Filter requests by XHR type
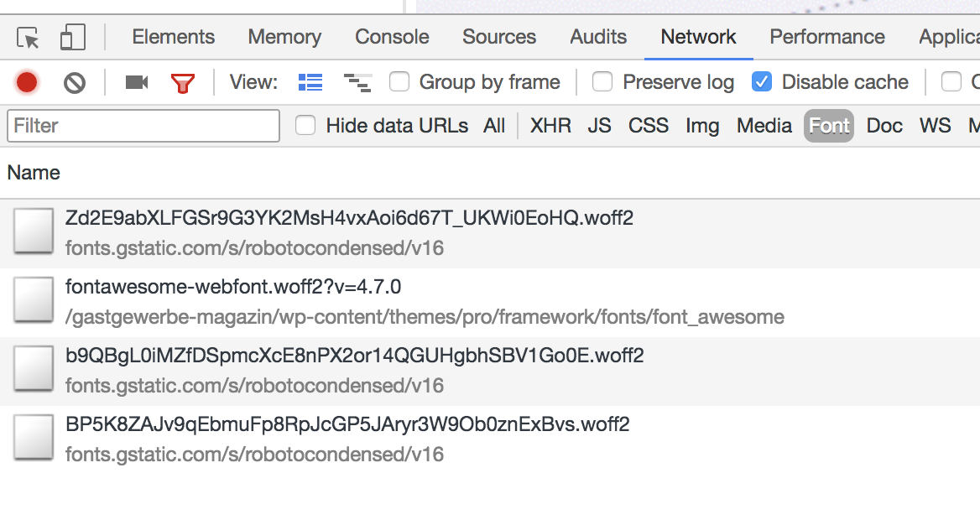This screenshot has width=980, height=525. click(x=550, y=126)
